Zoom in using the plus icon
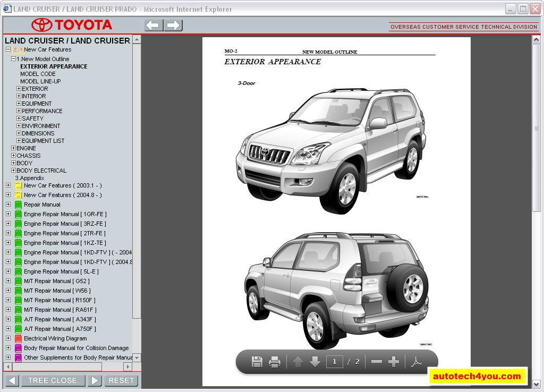Image resolution: width=544 pixels, height=392 pixels. (394, 362)
